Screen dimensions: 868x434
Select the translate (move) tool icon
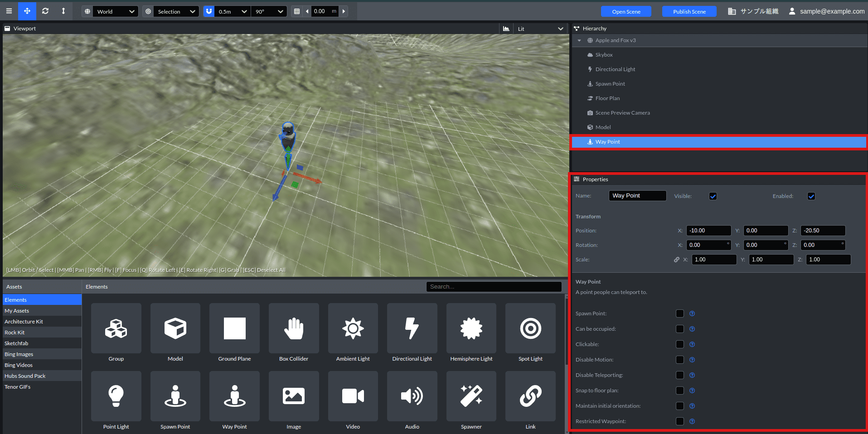pos(27,11)
